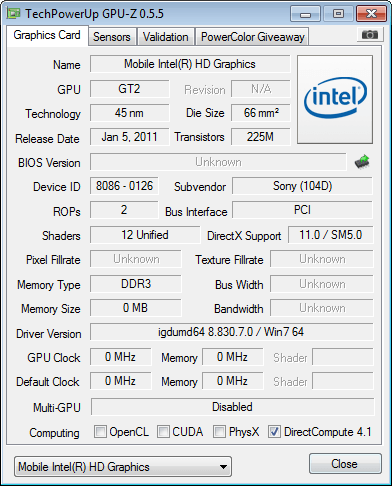Click the Close button

pos(345,464)
